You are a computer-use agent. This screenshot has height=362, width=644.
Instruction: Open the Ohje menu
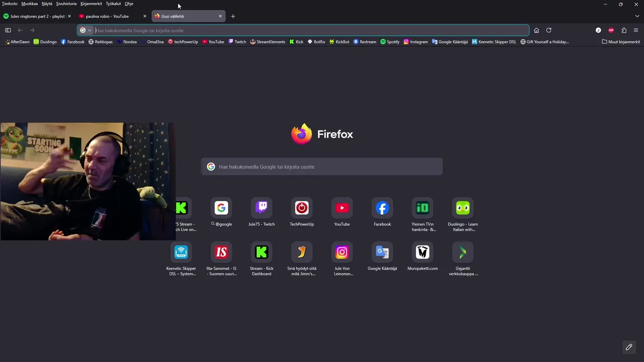(129, 4)
